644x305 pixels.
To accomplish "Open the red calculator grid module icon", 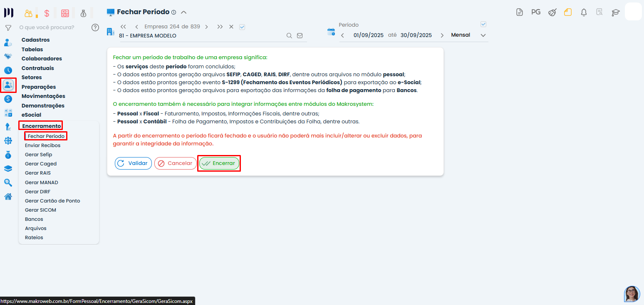I will tap(65, 13).
